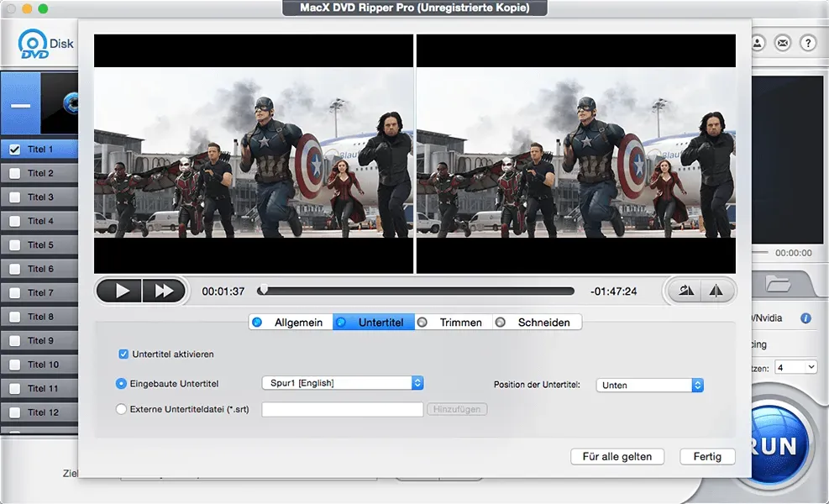Image resolution: width=829 pixels, height=504 pixels.
Task: Click the Hinzufügen button
Action: point(457,409)
